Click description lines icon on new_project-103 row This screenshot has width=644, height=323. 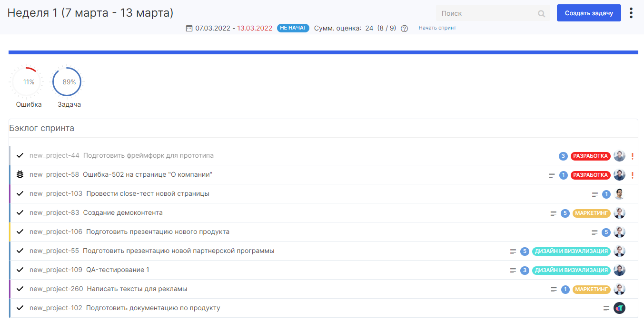click(x=595, y=194)
